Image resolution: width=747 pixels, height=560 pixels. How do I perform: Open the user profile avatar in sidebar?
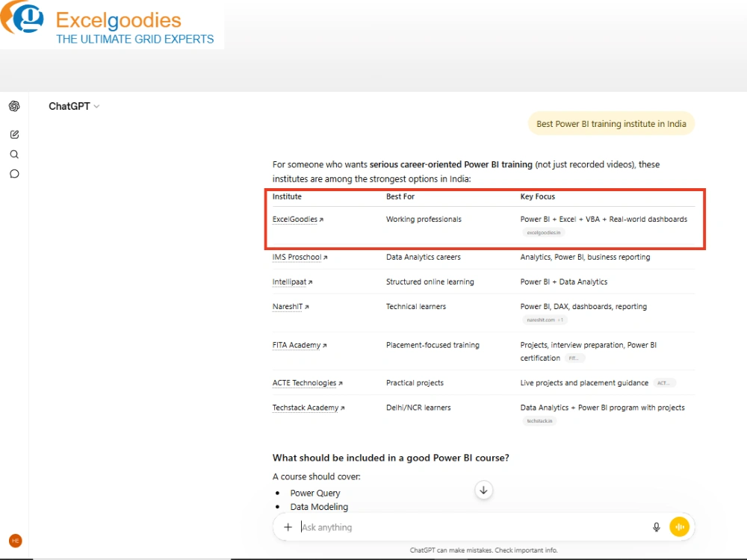pyautogui.click(x=15, y=541)
